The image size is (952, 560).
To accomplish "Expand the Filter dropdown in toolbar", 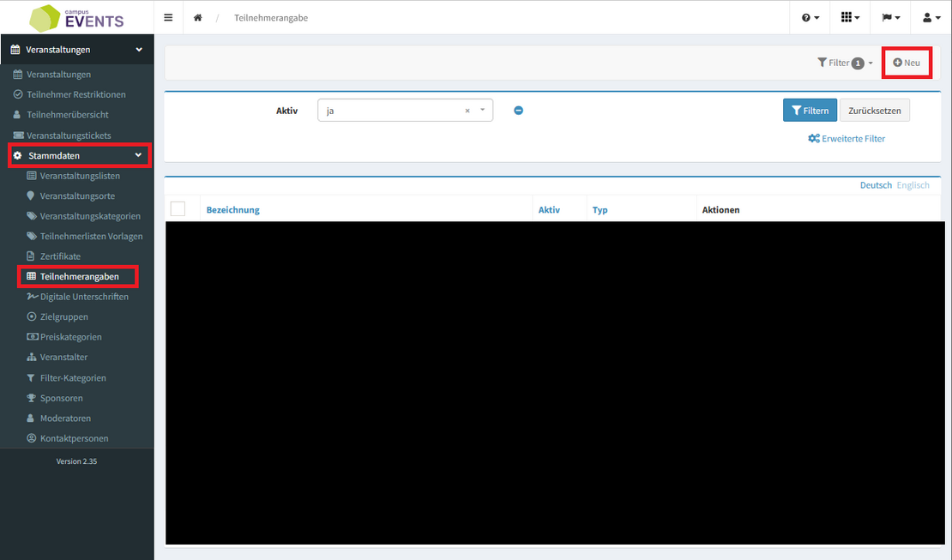I will pyautogui.click(x=845, y=63).
